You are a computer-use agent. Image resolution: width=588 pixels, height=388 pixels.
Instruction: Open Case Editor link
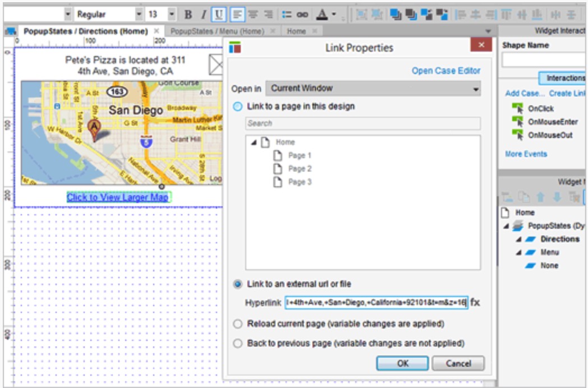pyautogui.click(x=446, y=71)
